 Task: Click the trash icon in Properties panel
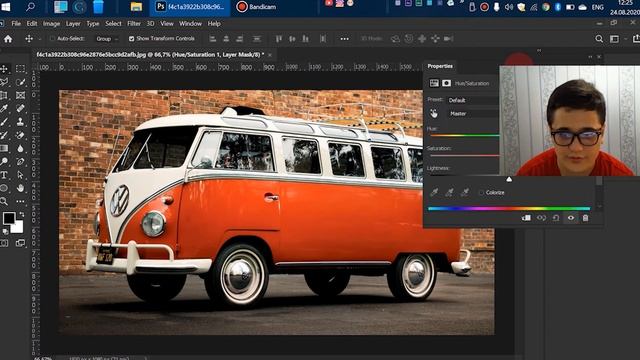coord(585,218)
